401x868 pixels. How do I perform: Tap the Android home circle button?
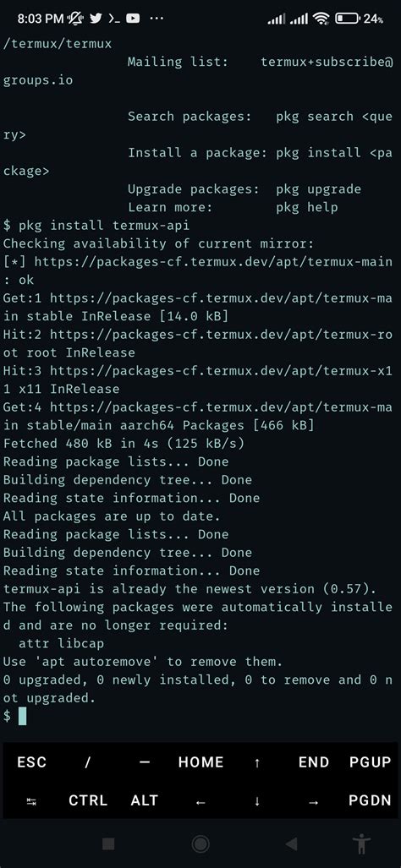(x=200, y=843)
